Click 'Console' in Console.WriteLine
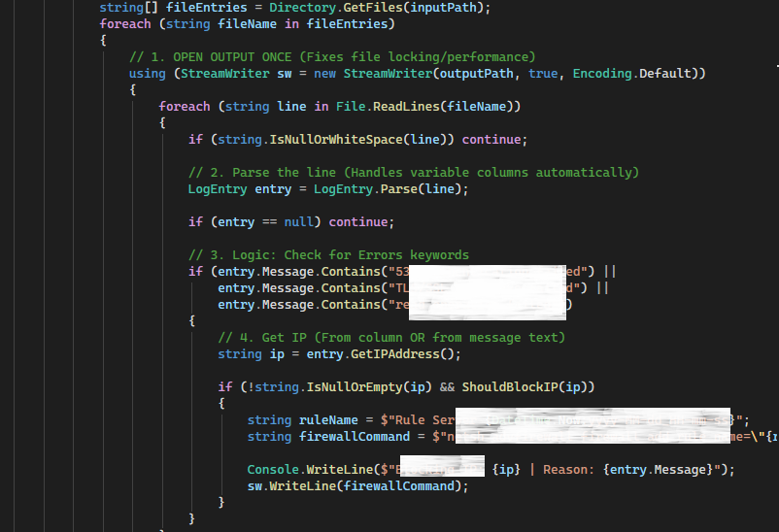The width and height of the screenshot is (779, 532). click(x=273, y=470)
